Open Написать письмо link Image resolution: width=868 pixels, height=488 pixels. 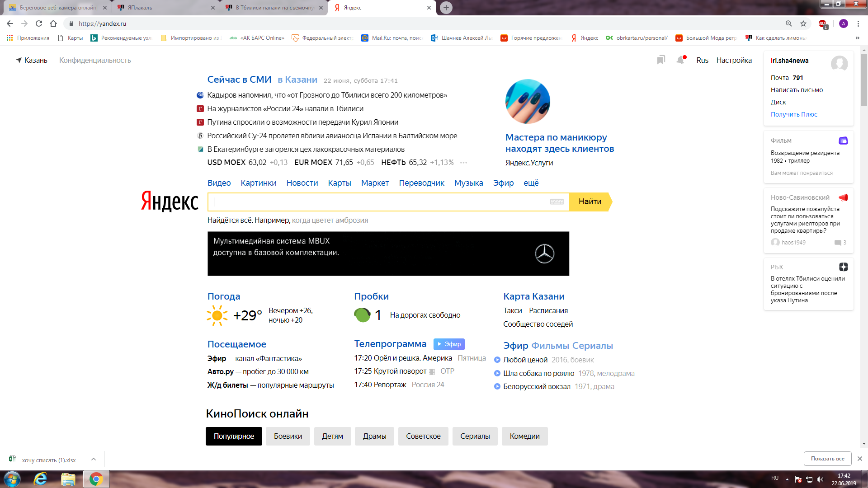pyautogui.click(x=797, y=90)
